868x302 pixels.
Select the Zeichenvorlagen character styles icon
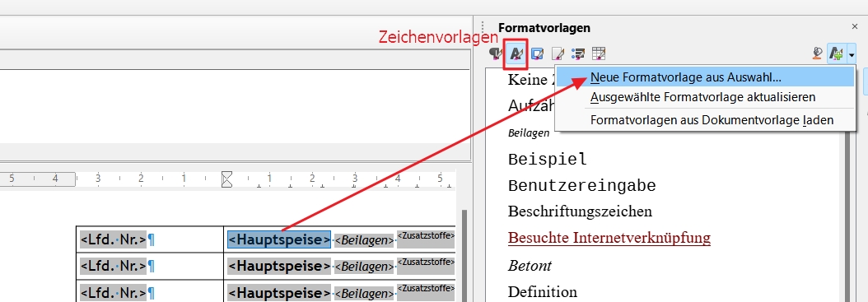[516, 53]
